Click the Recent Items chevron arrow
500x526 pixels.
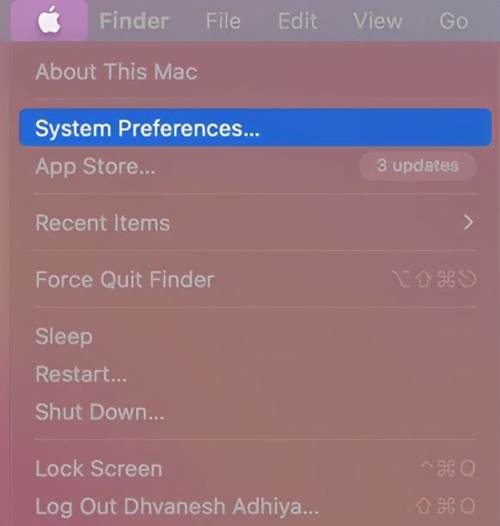point(468,222)
